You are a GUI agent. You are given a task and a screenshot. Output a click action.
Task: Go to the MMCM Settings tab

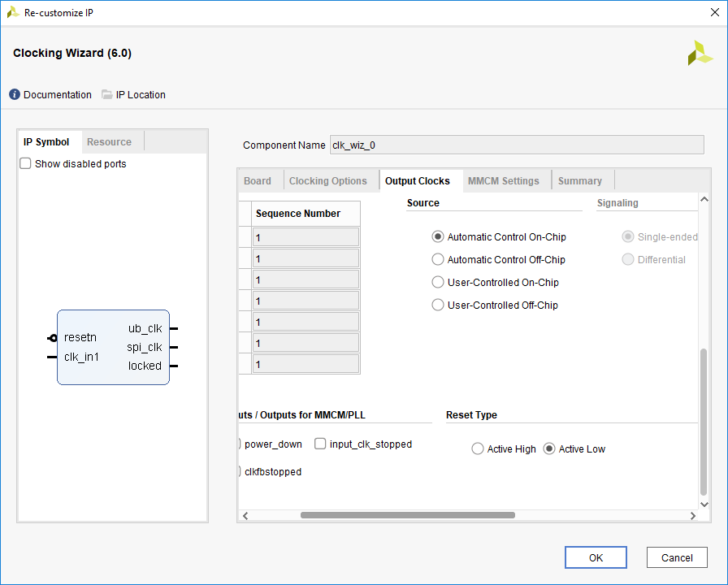pyautogui.click(x=503, y=181)
